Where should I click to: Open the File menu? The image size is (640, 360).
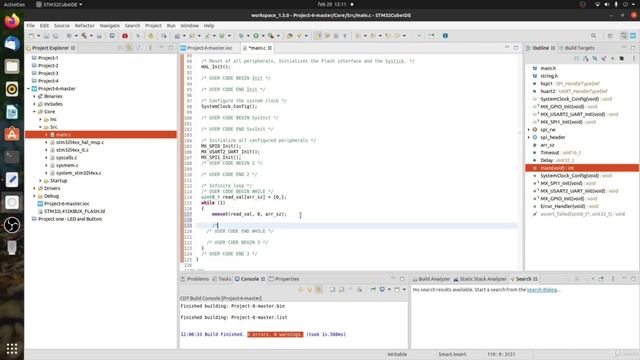pyautogui.click(x=31, y=25)
